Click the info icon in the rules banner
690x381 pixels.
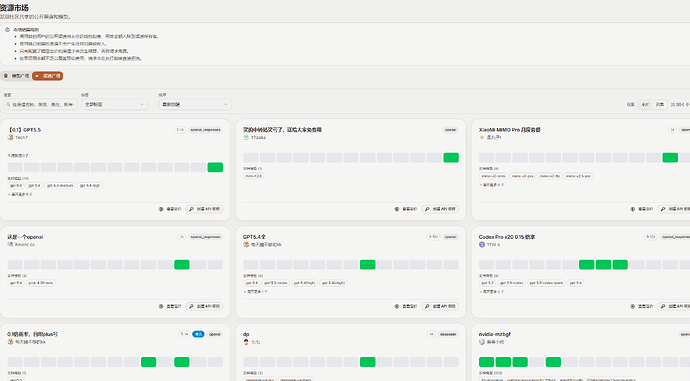tap(7, 29)
